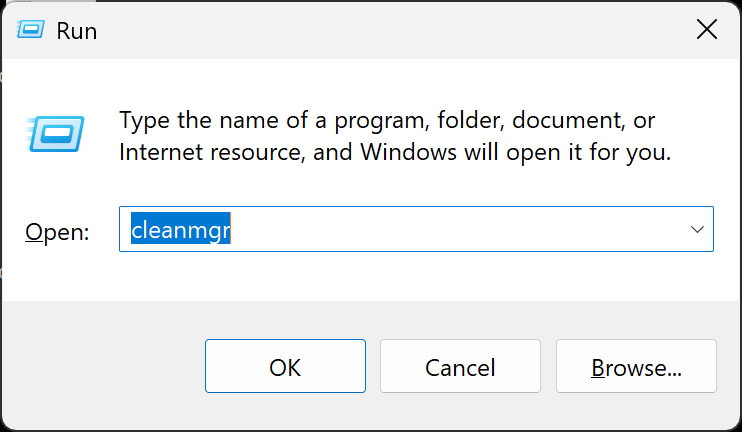Click the phrase "open it for you"
This screenshot has width=742, height=432.
[x=589, y=153]
